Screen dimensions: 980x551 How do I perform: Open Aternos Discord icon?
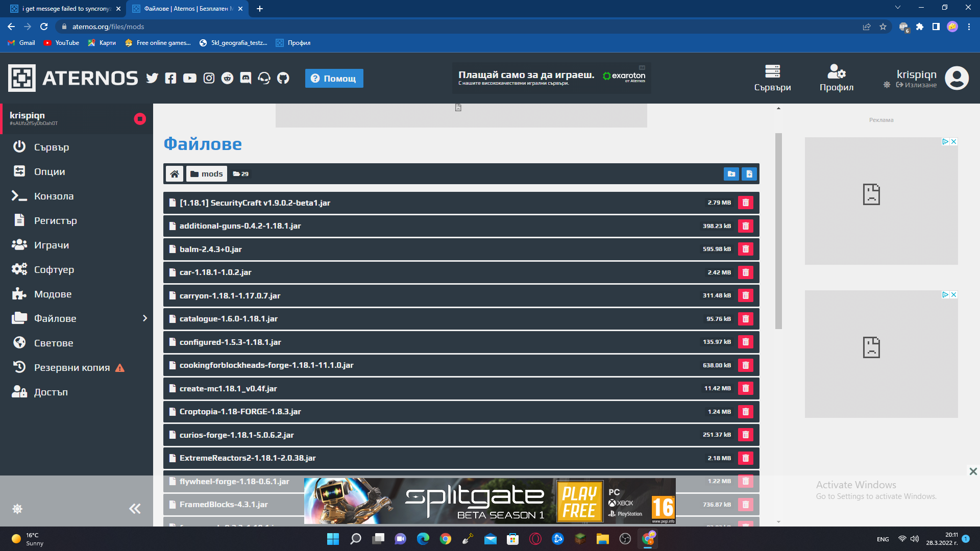[246, 78]
